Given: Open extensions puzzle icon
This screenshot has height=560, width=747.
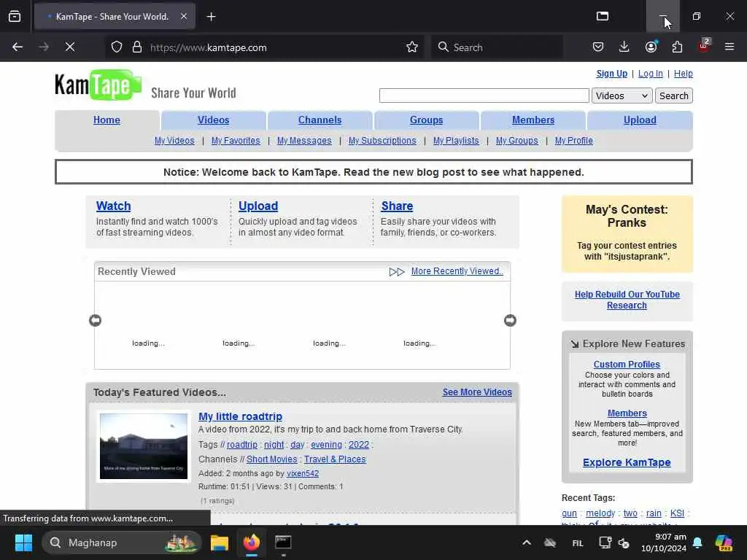Looking at the screenshot, I should (677, 47).
